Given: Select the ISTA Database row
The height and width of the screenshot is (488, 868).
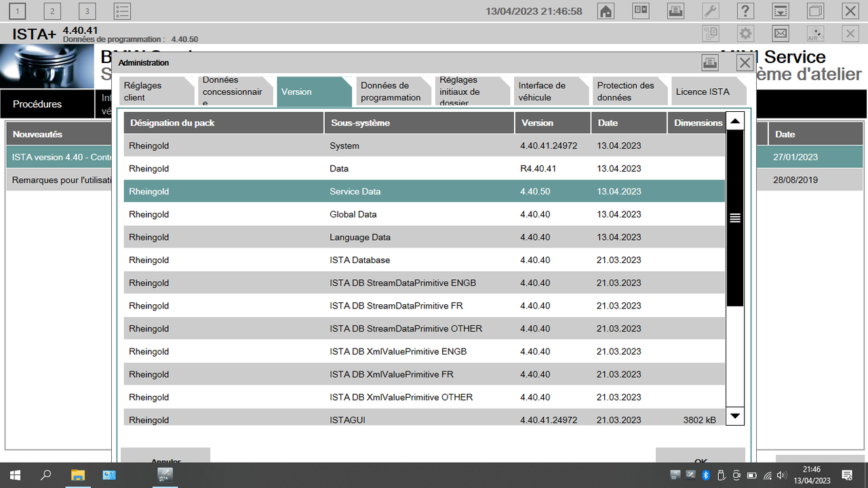Looking at the screenshot, I should click(425, 260).
